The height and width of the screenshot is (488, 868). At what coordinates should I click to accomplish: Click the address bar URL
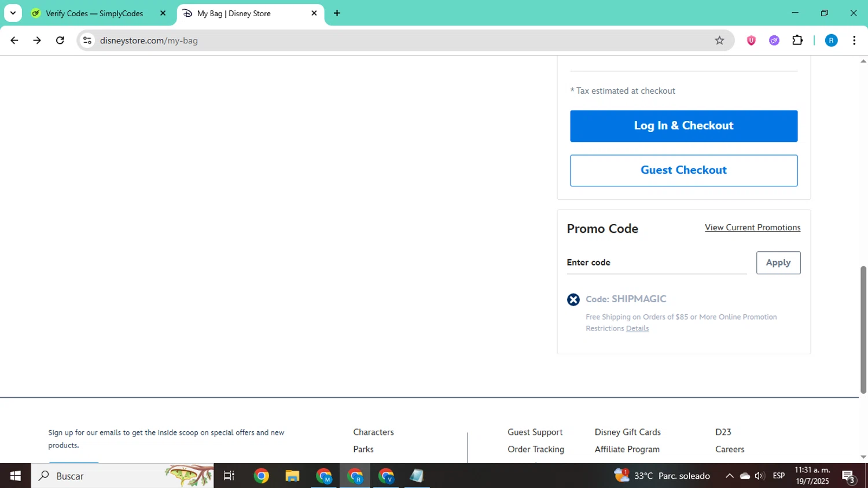coord(149,41)
